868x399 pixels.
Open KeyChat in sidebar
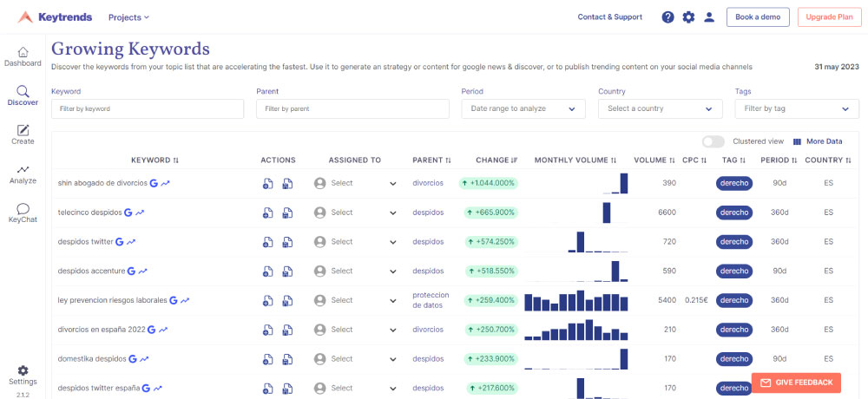click(23, 213)
